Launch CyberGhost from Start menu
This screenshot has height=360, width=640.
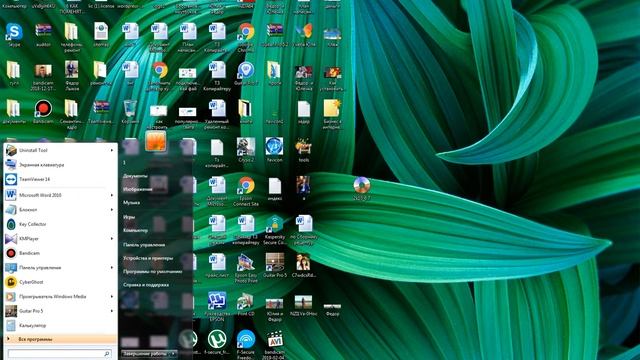click(x=60, y=282)
